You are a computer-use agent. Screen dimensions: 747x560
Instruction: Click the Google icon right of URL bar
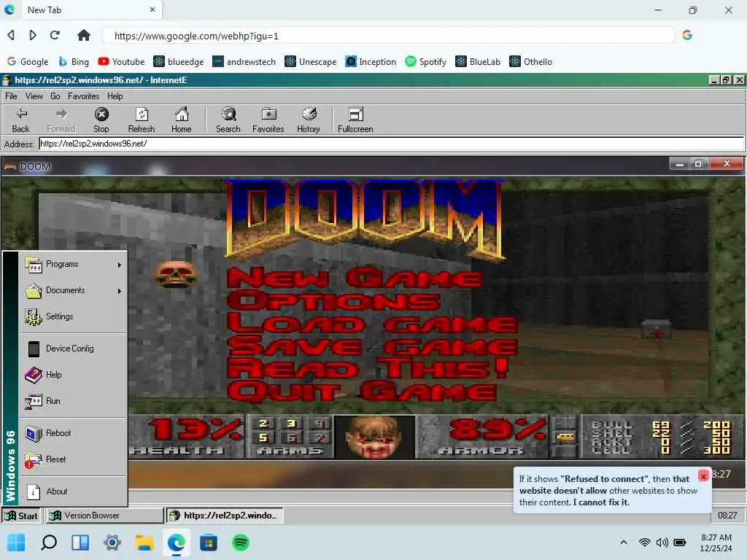pos(687,35)
